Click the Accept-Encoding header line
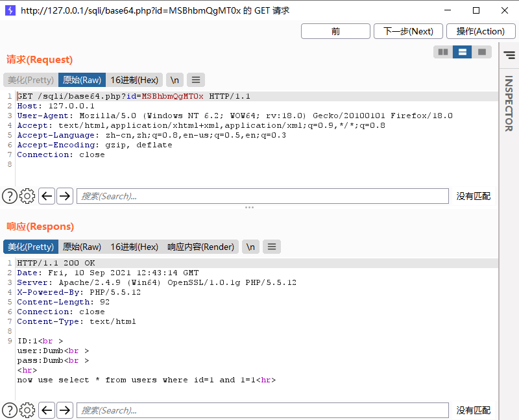Viewport: 519px width, 420px height. pos(95,145)
